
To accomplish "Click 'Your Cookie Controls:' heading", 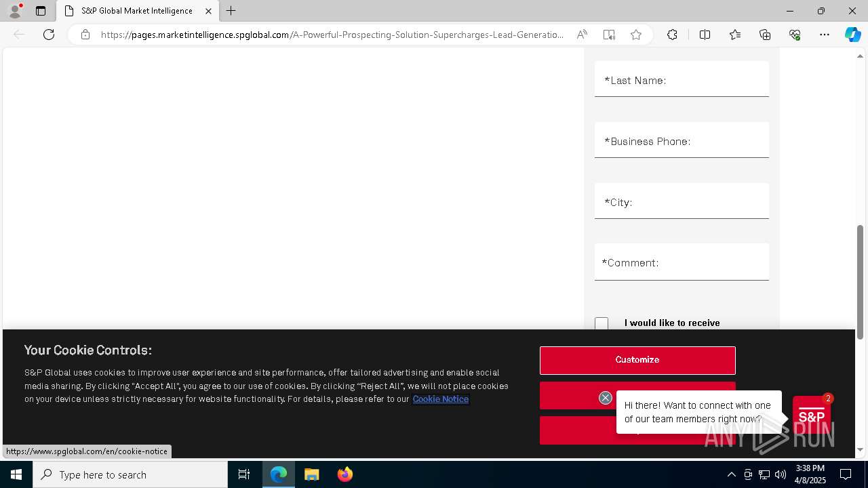I will pyautogui.click(x=88, y=350).
